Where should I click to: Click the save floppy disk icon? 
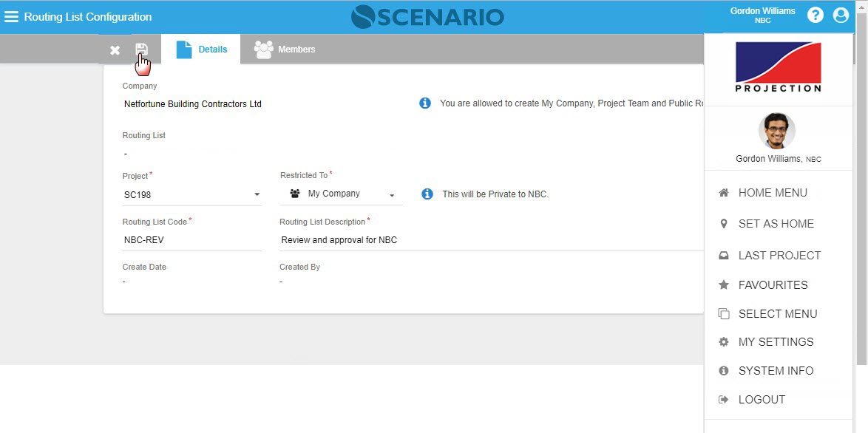141,50
